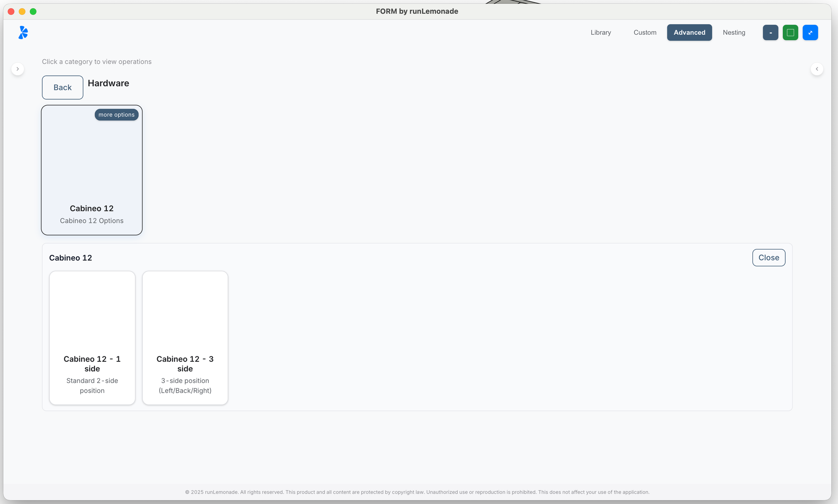Click the green macOS fullscreen button

[x=33, y=12]
